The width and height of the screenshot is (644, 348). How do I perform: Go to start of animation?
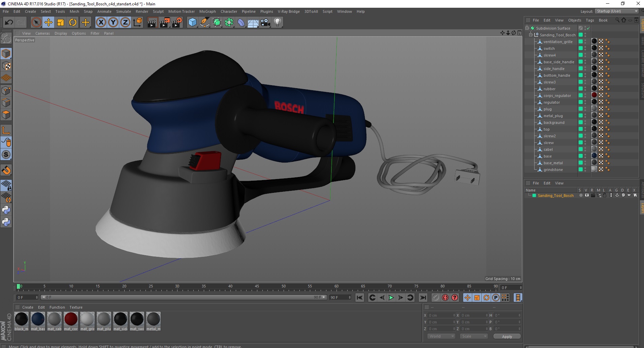click(360, 298)
